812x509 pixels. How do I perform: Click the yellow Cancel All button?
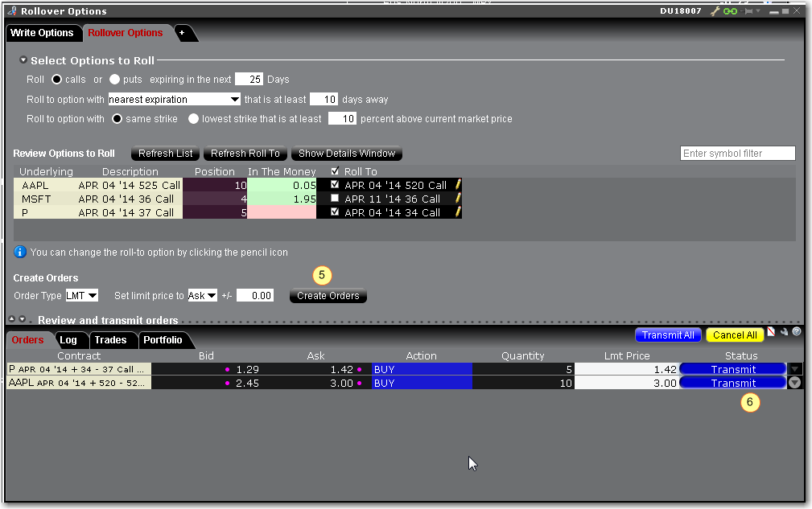coord(735,335)
